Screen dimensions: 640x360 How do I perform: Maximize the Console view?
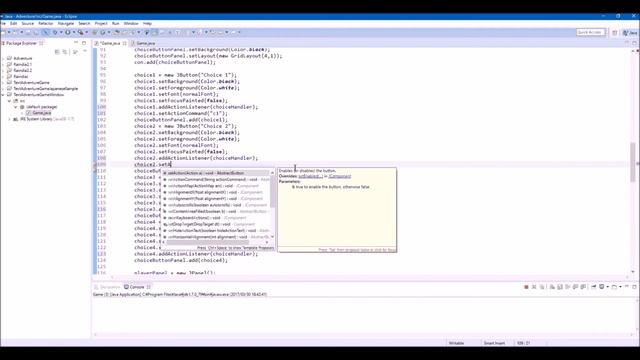pyautogui.click(x=634, y=287)
